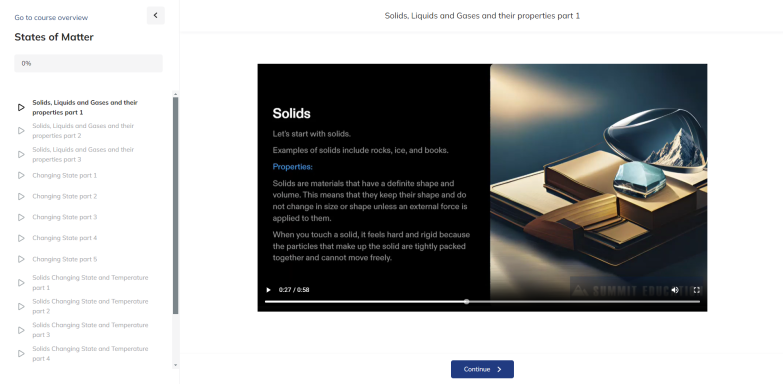783x384 pixels.
Task: Enter fullscreen mode for the video
Action: [x=697, y=290]
